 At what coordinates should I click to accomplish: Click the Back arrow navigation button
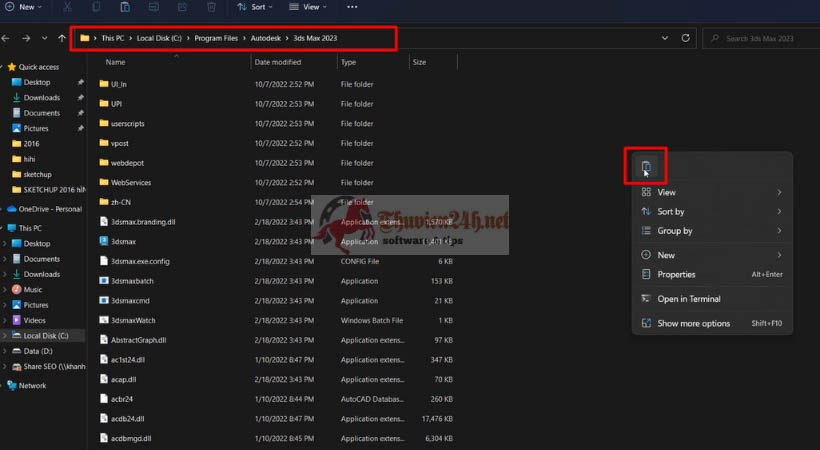(x=7, y=38)
